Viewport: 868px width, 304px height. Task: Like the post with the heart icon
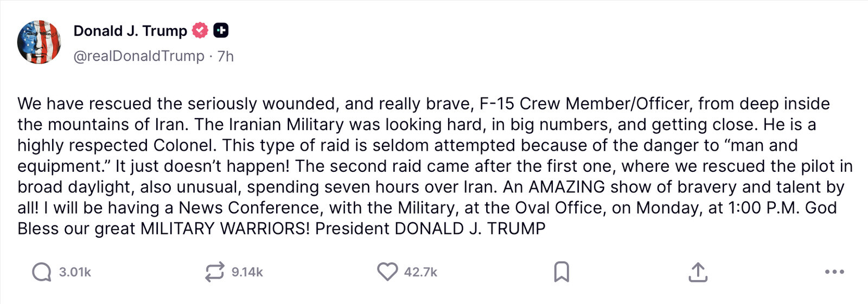[x=387, y=272]
